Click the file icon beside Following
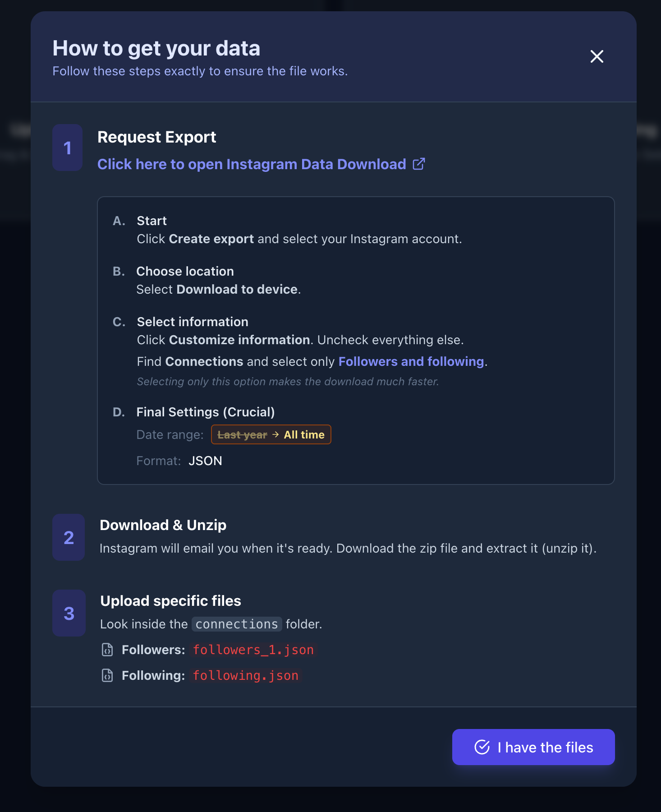This screenshot has width=661, height=812. 107,675
